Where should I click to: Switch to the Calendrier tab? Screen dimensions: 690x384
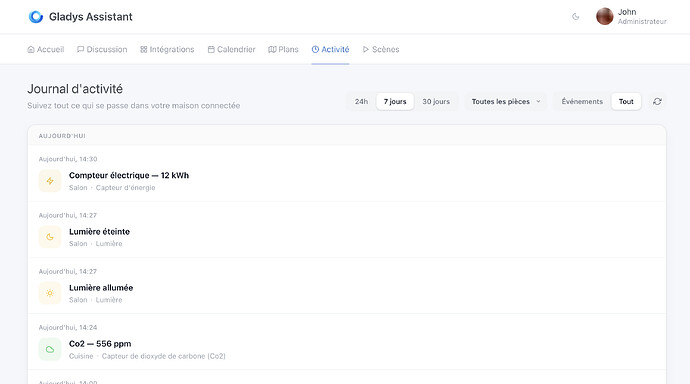231,49
